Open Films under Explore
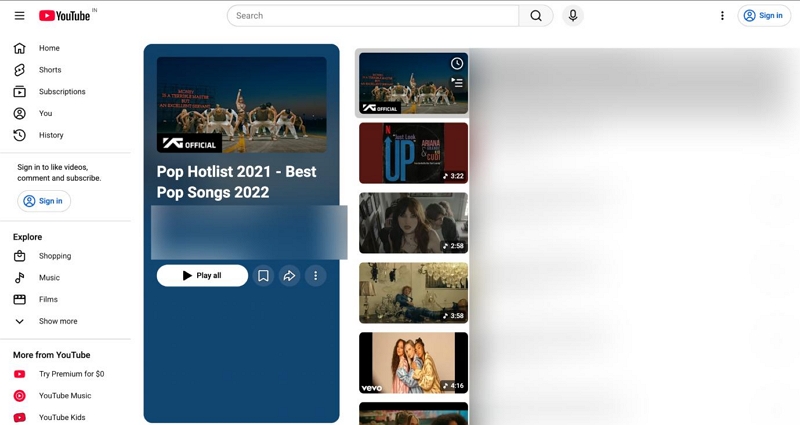 click(48, 299)
